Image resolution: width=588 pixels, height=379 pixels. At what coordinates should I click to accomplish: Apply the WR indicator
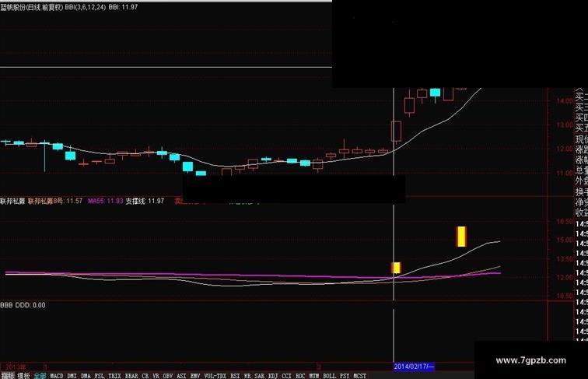click(x=247, y=376)
